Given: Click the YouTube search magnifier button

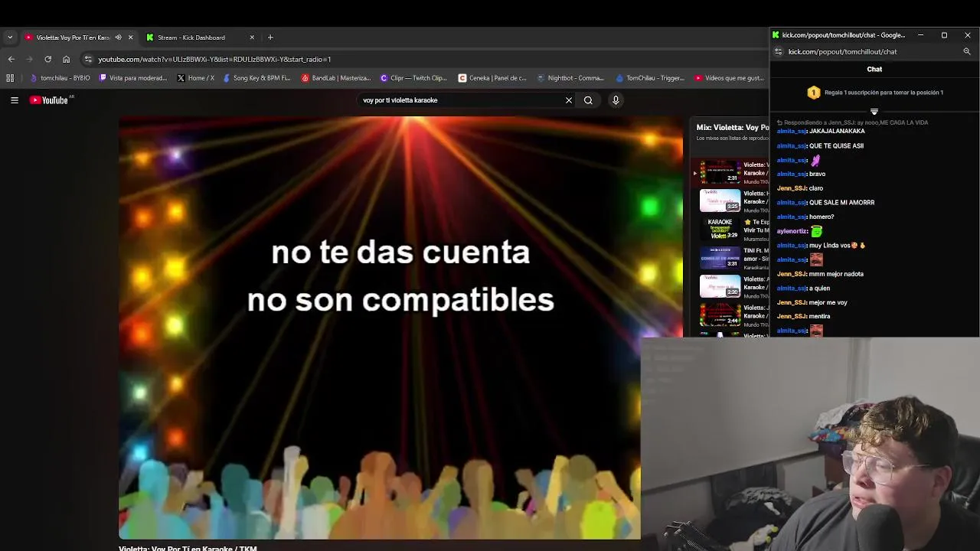Looking at the screenshot, I should (x=588, y=100).
